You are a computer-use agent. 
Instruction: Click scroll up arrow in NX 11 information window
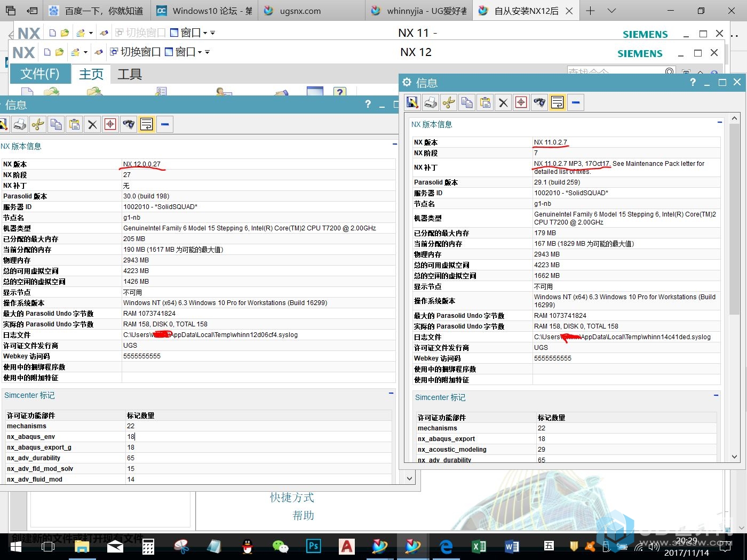pos(734,118)
